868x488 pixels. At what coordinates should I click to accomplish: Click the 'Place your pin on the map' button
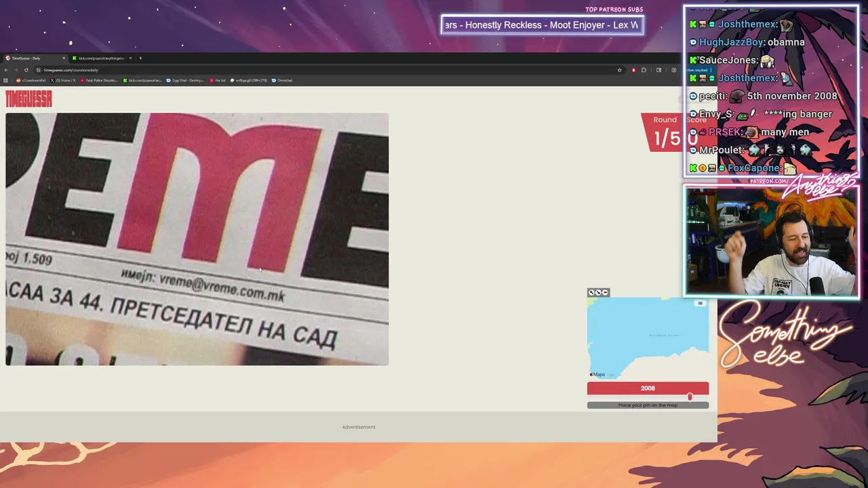click(648, 405)
